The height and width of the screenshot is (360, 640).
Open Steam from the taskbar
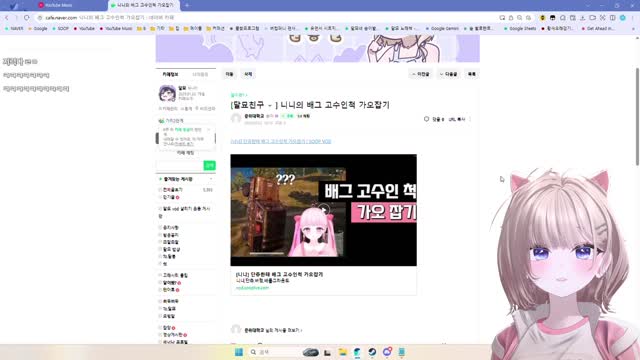click(x=372, y=352)
